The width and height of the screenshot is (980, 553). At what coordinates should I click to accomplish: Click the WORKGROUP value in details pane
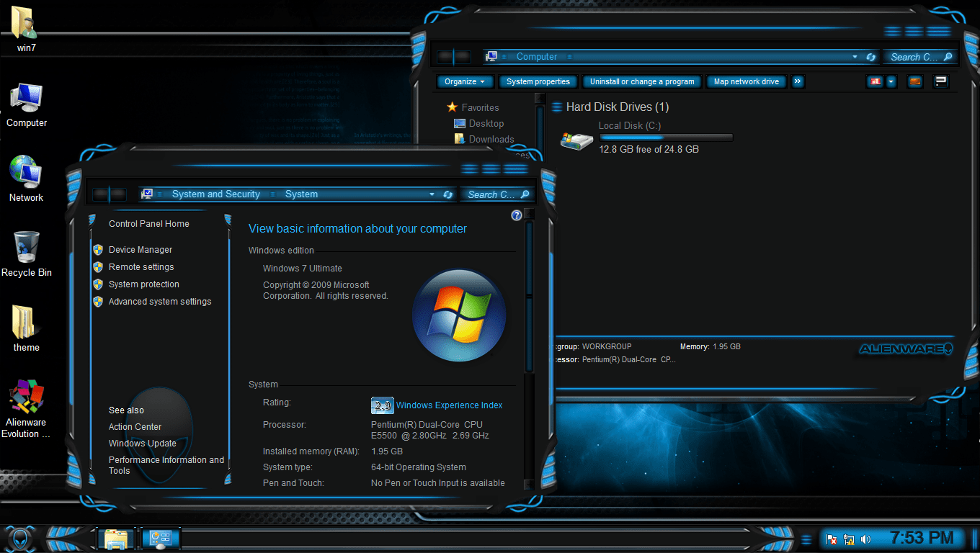(607, 346)
